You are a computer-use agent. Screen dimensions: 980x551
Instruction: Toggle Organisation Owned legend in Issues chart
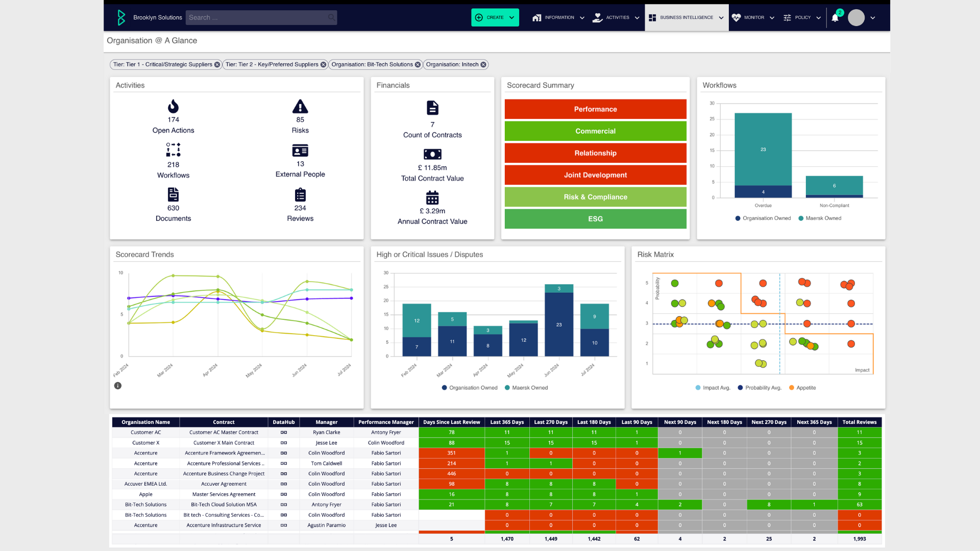click(x=469, y=388)
